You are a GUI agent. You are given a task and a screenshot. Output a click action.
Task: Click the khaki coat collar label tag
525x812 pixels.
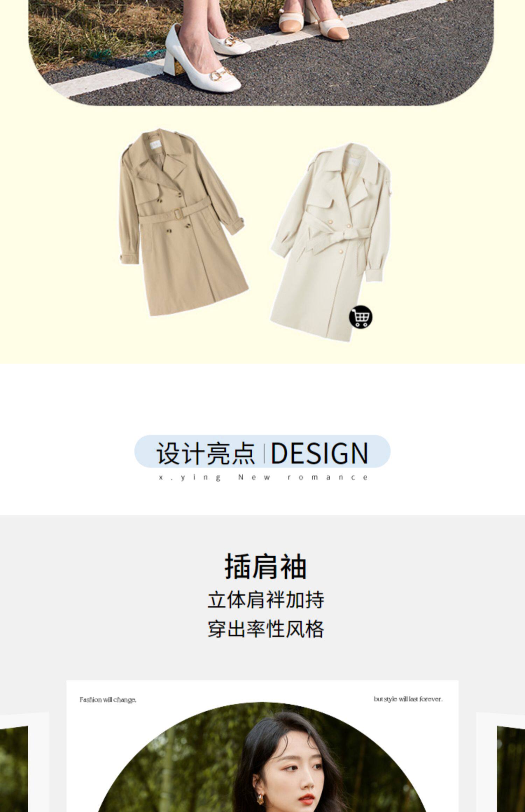pyautogui.click(x=154, y=144)
